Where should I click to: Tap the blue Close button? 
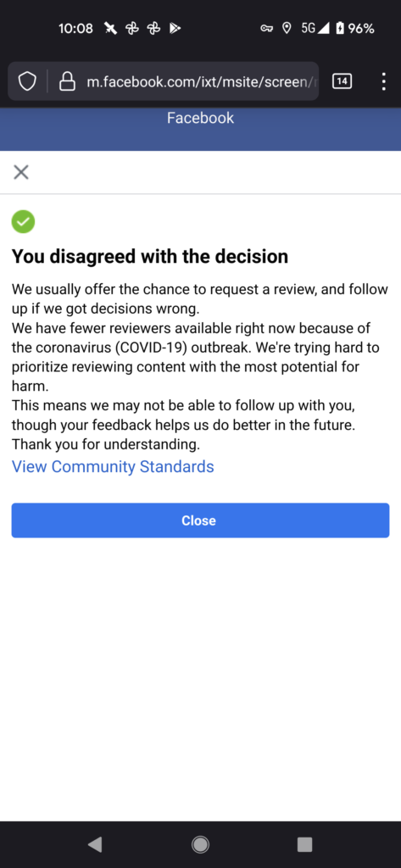(200, 520)
